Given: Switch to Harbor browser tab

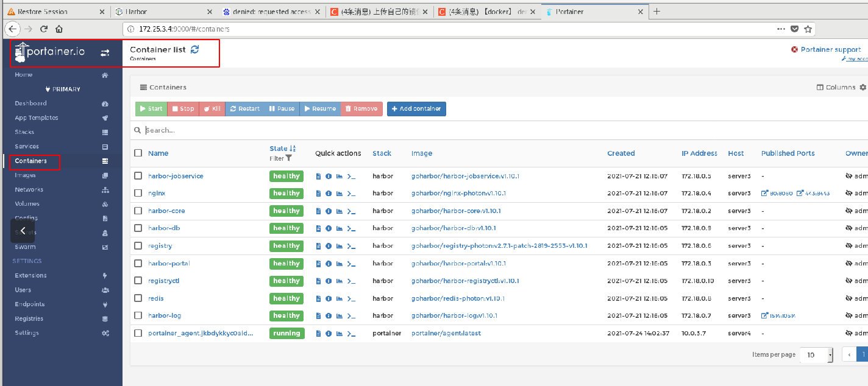Looking at the screenshot, I should [163, 12].
